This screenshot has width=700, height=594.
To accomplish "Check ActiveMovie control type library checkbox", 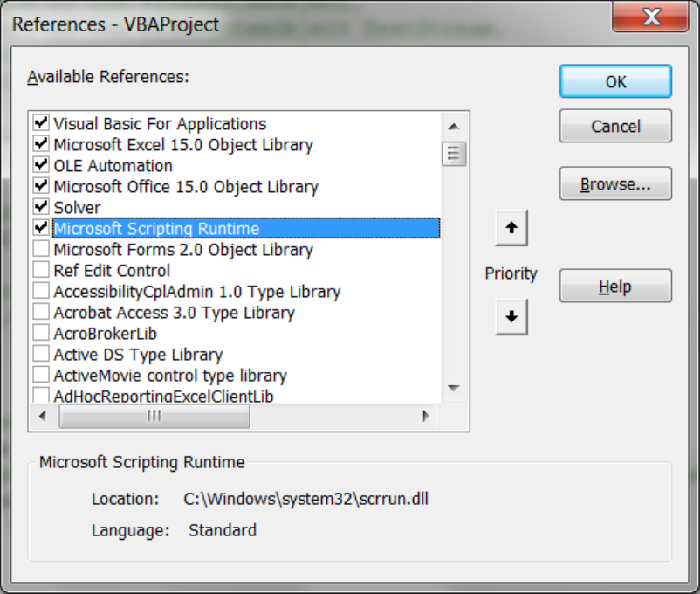I will click(41, 375).
